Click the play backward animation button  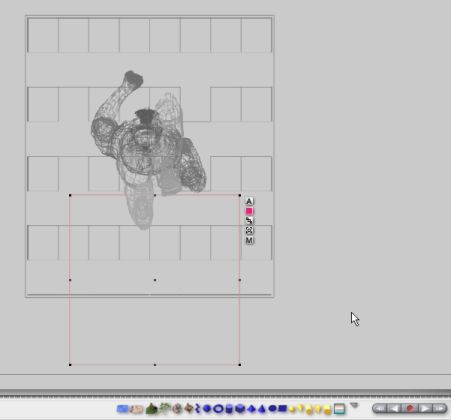(x=394, y=408)
